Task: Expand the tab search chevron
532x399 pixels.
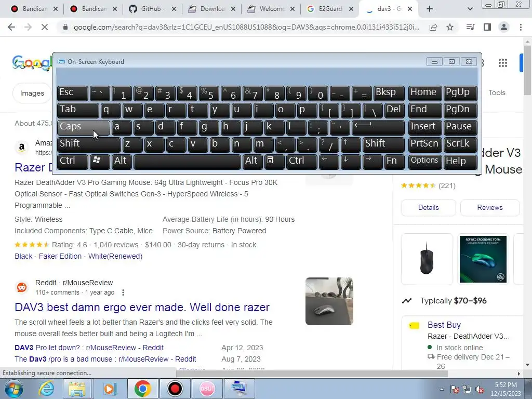Action: (x=470, y=9)
